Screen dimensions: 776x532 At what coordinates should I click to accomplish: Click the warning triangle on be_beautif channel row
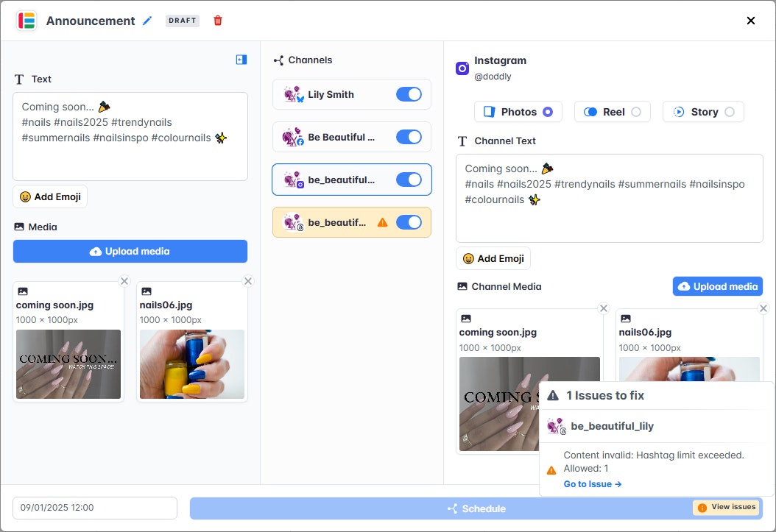point(383,222)
